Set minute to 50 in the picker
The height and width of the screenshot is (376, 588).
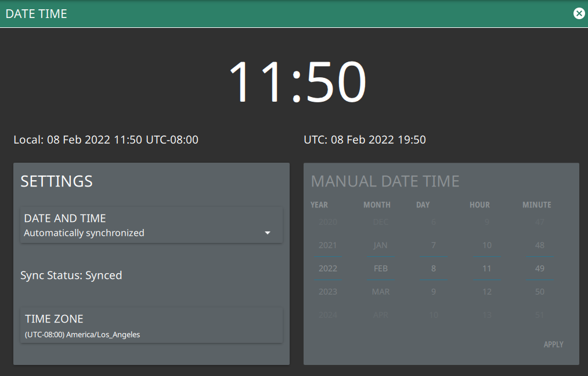pyautogui.click(x=540, y=292)
